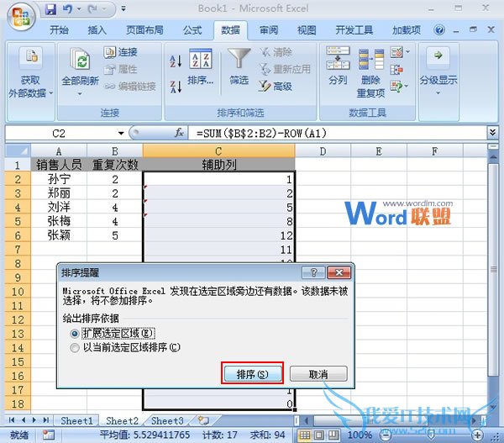
Task: Click the zoom slider handle
Action: coord(431,435)
